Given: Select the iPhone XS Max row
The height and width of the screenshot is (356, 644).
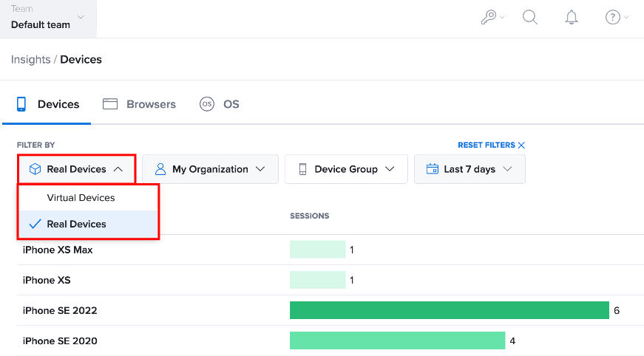Looking at the screenshot, I should point(331,250).
